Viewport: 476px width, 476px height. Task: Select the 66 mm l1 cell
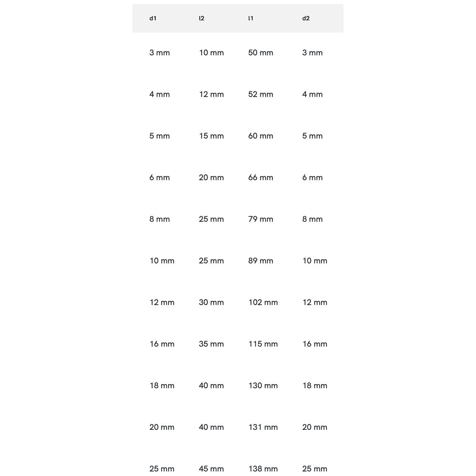tap(261, 178)
